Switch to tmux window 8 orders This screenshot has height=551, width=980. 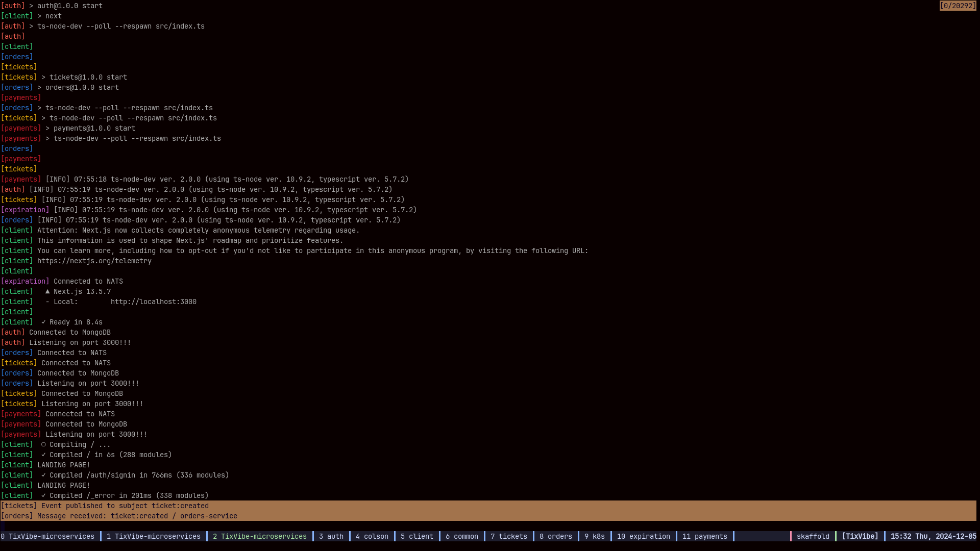click(556, 536)
